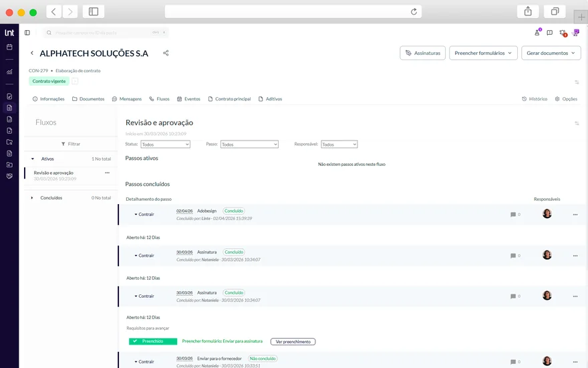Image resolution: width=588 pixels, height=368 pixels.
Task: Open the analytics chart icon in sidebar
Action: (9, 72)
